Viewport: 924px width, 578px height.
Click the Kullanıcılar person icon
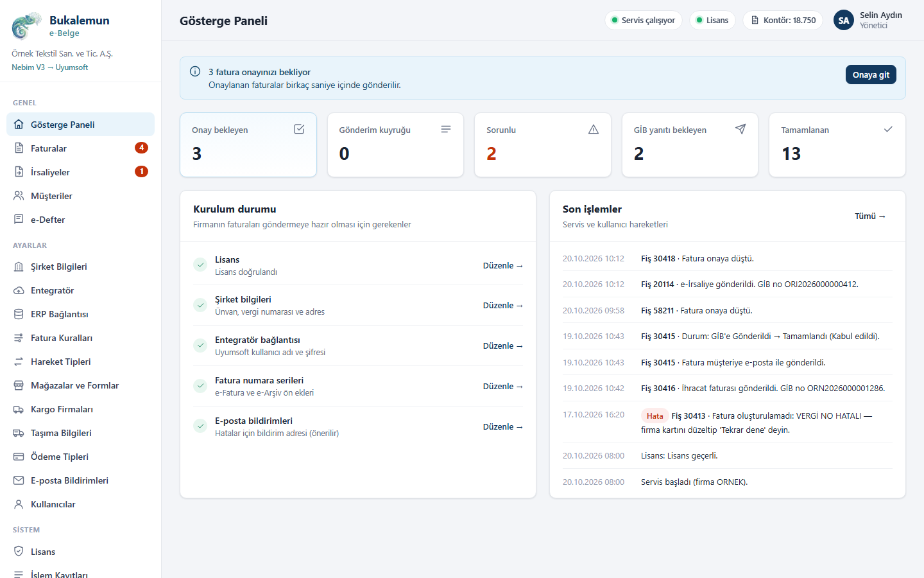coord(19,504)
